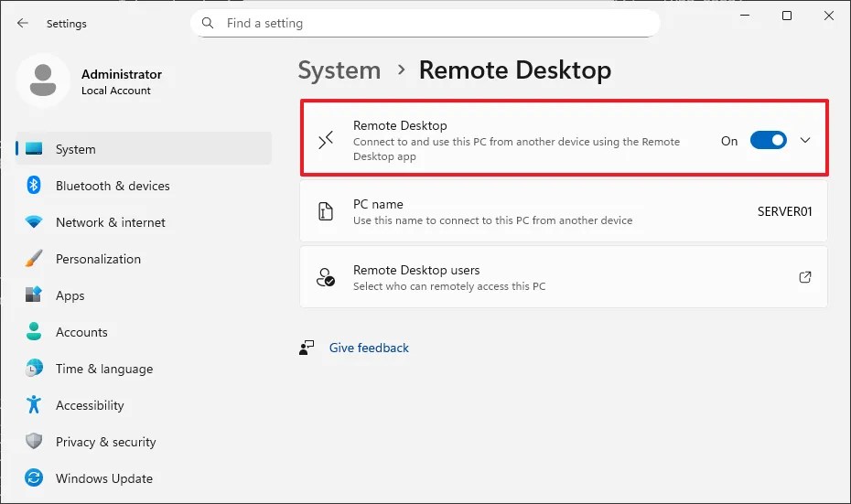Open Network & internet settings
The width and height of the screenshot is (851, 504).
pyautogui.click(x=144, y=222)
